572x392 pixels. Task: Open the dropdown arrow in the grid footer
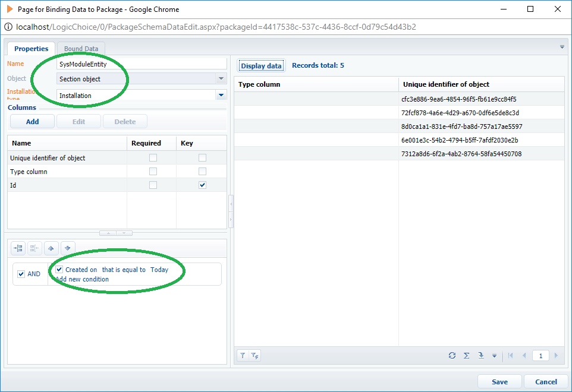[x=494, y=355]
